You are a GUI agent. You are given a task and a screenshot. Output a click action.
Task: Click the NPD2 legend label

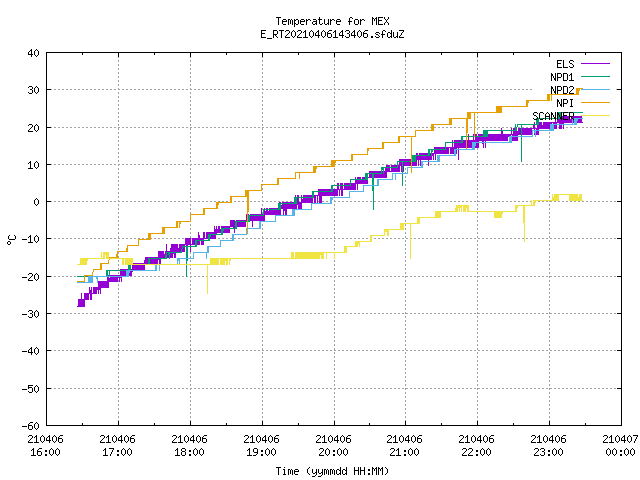pyautogui.click(x=562, y=90)
